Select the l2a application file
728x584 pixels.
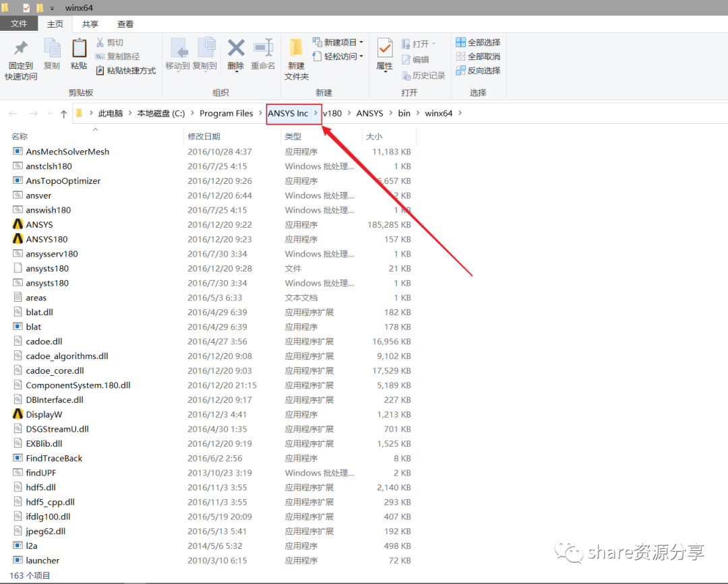[32, 546]
